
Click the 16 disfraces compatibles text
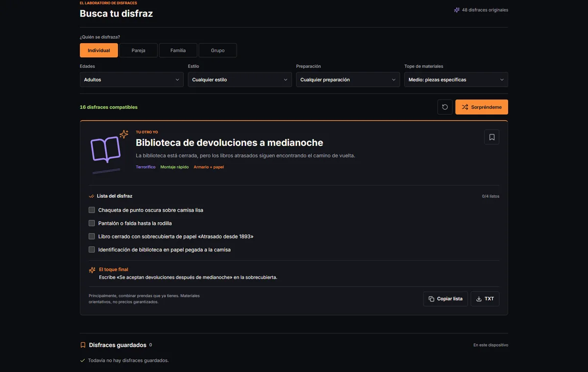coord(109,107)
